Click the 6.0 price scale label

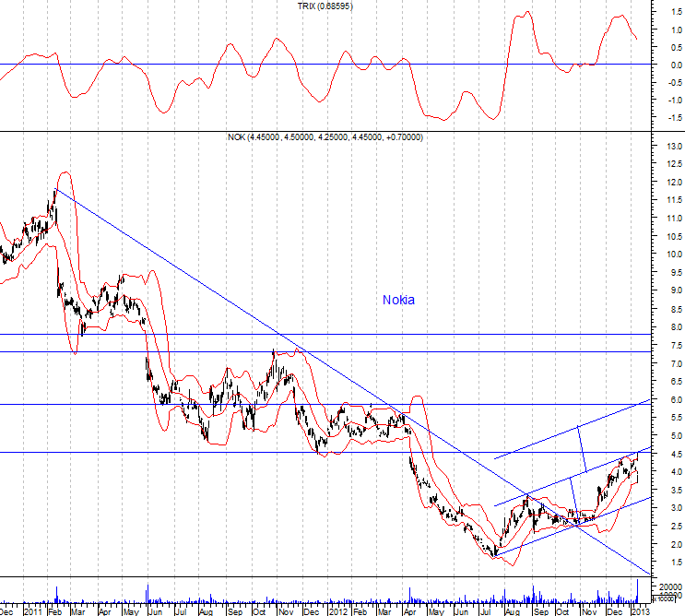click(x=677, y=399)
